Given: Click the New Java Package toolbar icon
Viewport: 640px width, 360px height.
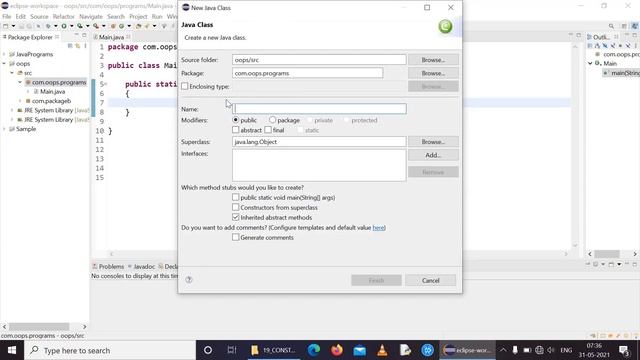Looking at the screenshot, I should coord(113,26).
